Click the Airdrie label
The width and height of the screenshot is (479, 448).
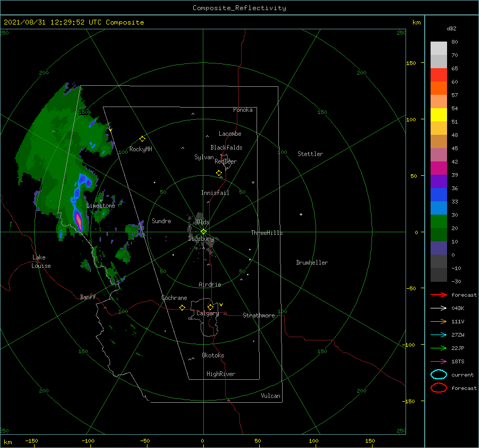click(x=210, y=284)
